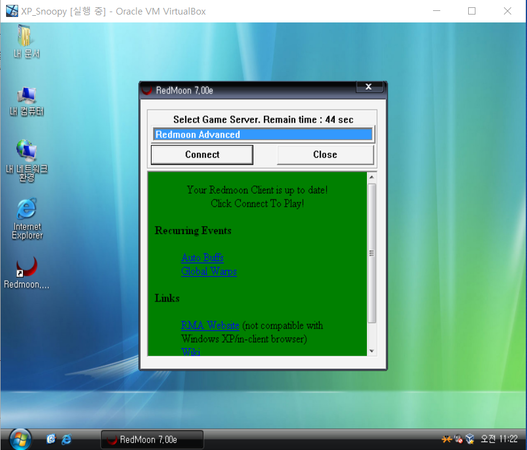Select the Internet Explorer desktop icon
The image size is (527, 450).
point(27,219)
